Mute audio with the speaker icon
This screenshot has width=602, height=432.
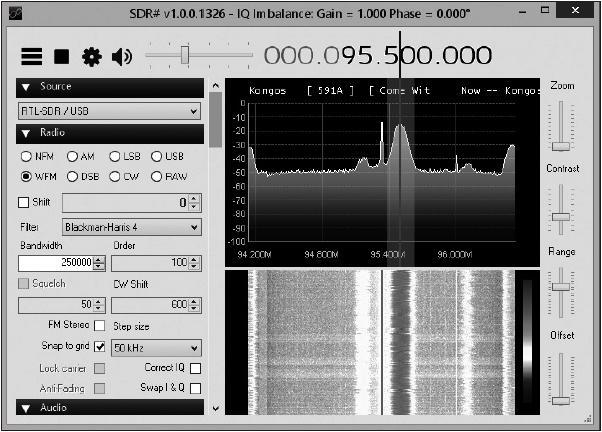pos(122,56)
